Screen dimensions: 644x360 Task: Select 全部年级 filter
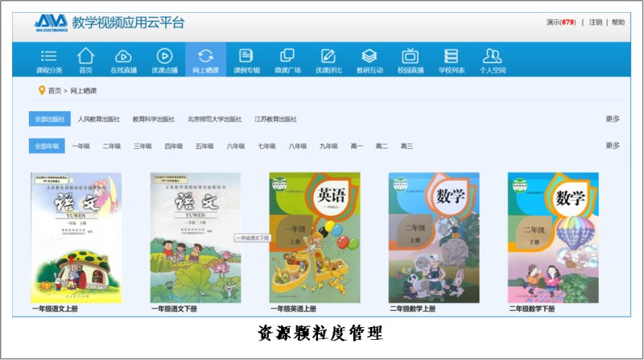(x=47, y=146)
